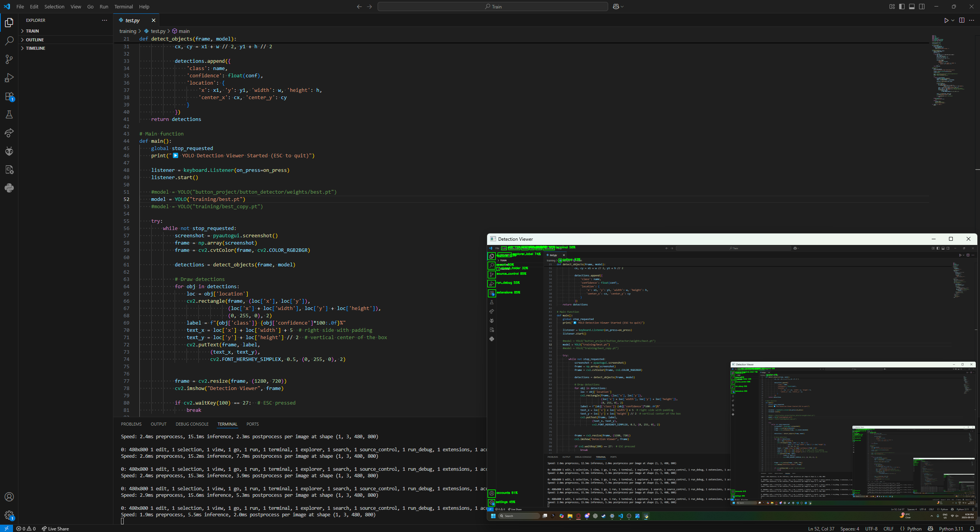Open the Copilot dropdown chevron in title bar

tap(622, 7)
